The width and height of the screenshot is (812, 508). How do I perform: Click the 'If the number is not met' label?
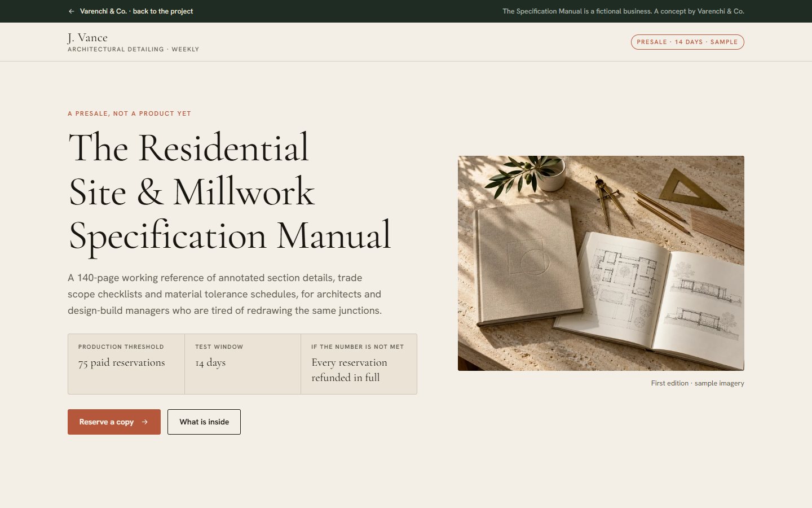coord(358,347)
